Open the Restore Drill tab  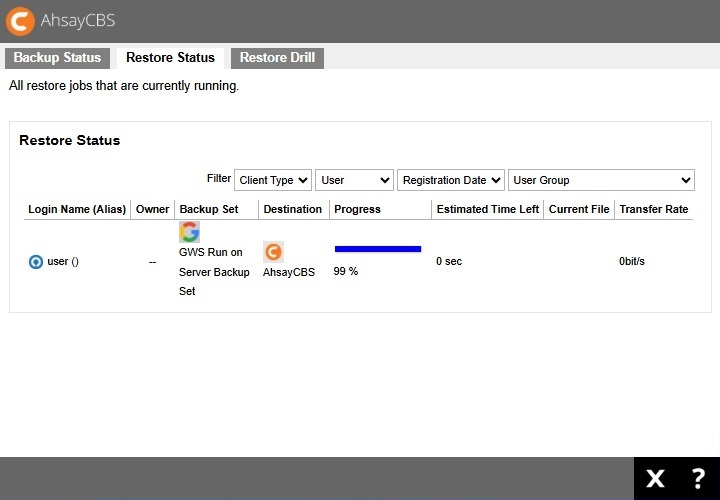point(277,58)
